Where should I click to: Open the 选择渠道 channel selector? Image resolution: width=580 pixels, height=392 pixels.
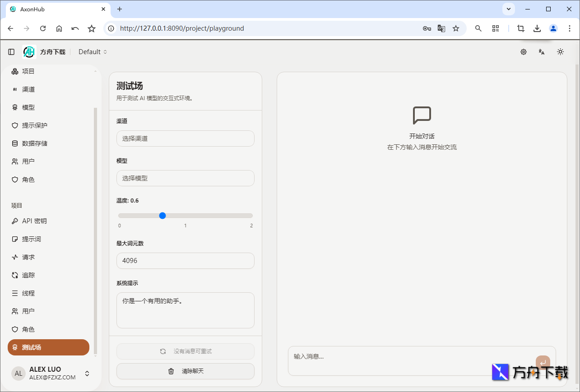pos(185,138)
